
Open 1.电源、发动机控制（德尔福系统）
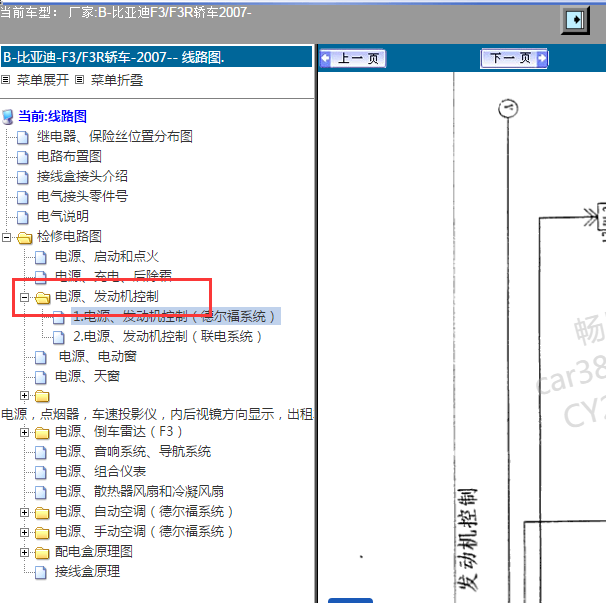[x=176, y=316]
